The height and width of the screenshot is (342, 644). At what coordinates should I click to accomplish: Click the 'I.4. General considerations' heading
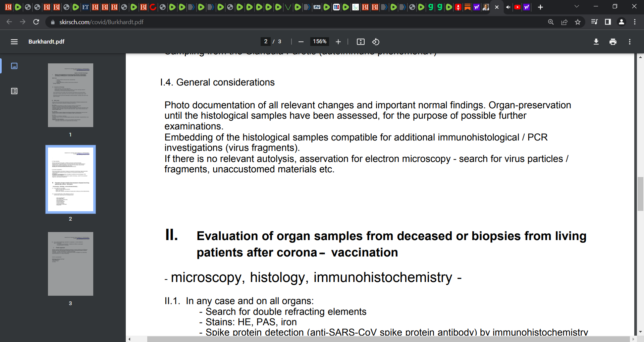click(217, 82)
